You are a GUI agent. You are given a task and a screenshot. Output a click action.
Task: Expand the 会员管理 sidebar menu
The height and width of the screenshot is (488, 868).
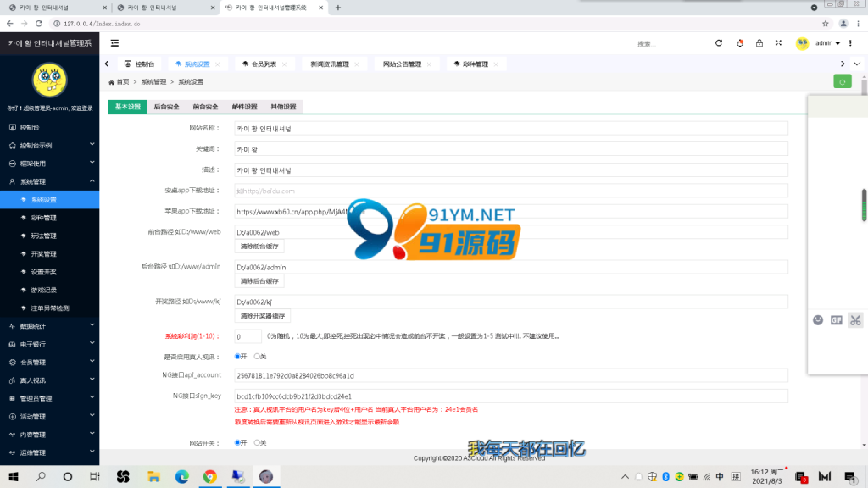(x=50, y=363)
